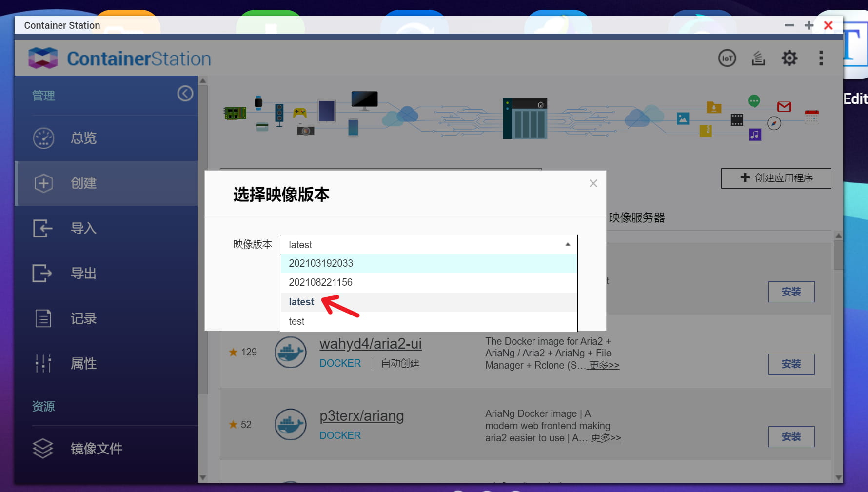Click the 创建应用程序 button
This screenshot has height=492, width=868.
click(x=776, y=178)
